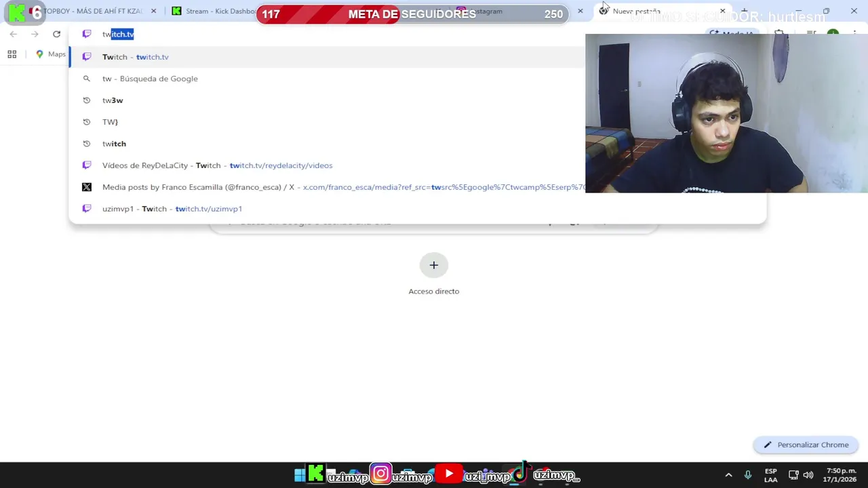Image resolution: width=868 pixels, height=488 pixels.
Task: Select the Twitch - twitch.tv suggestion
Action: click(x=327, y=57)
